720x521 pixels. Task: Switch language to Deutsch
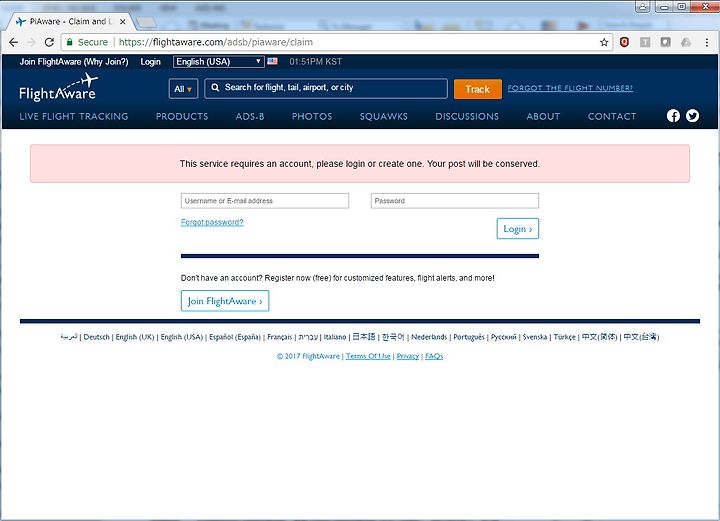point(97,337)
